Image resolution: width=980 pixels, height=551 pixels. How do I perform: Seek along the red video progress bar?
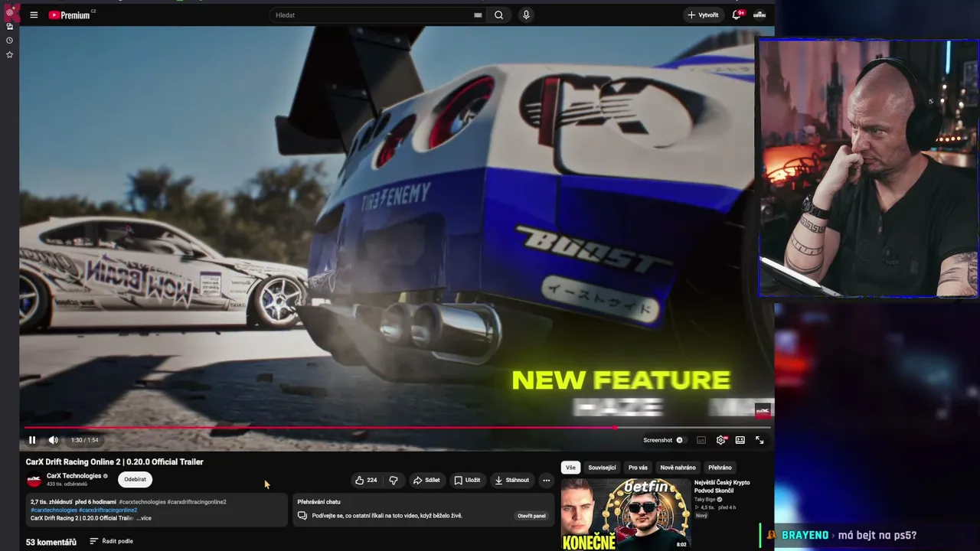click(x=397, y=427)
